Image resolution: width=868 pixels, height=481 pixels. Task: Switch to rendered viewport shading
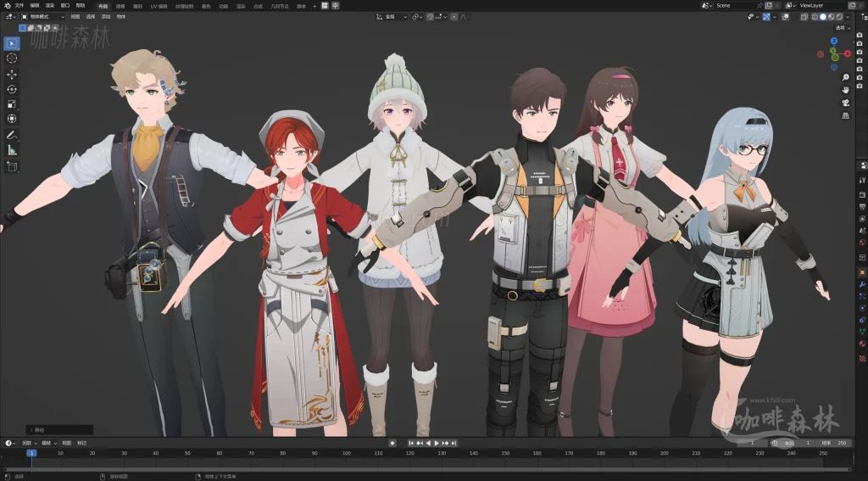(839, 17)
